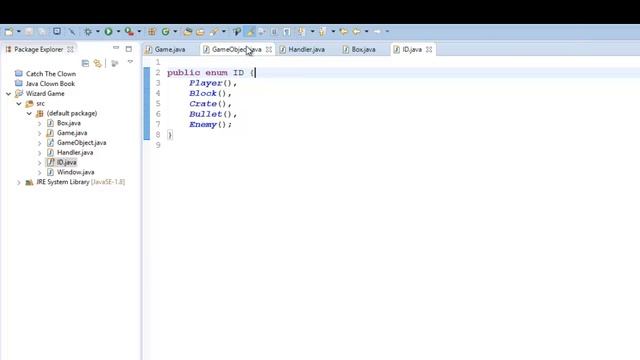Click the New file wizard icon
Screen dimensions: 640x360
click(x=9, y=31)
